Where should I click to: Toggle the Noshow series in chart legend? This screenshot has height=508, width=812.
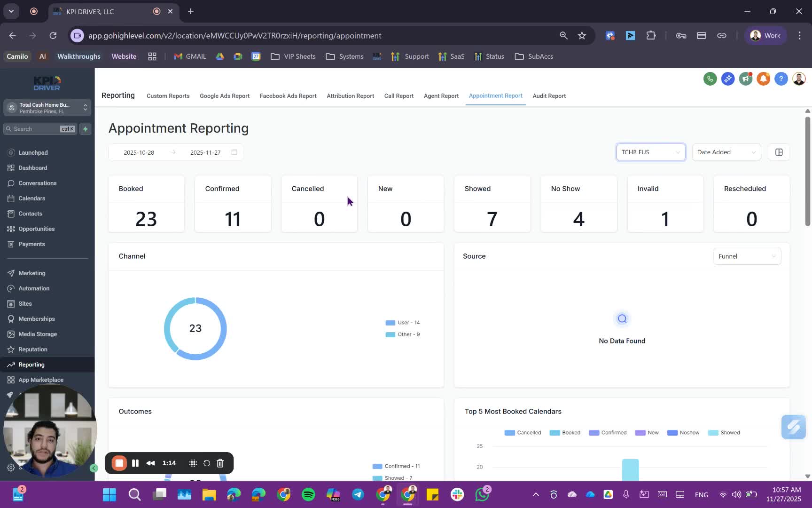point(683,433)
